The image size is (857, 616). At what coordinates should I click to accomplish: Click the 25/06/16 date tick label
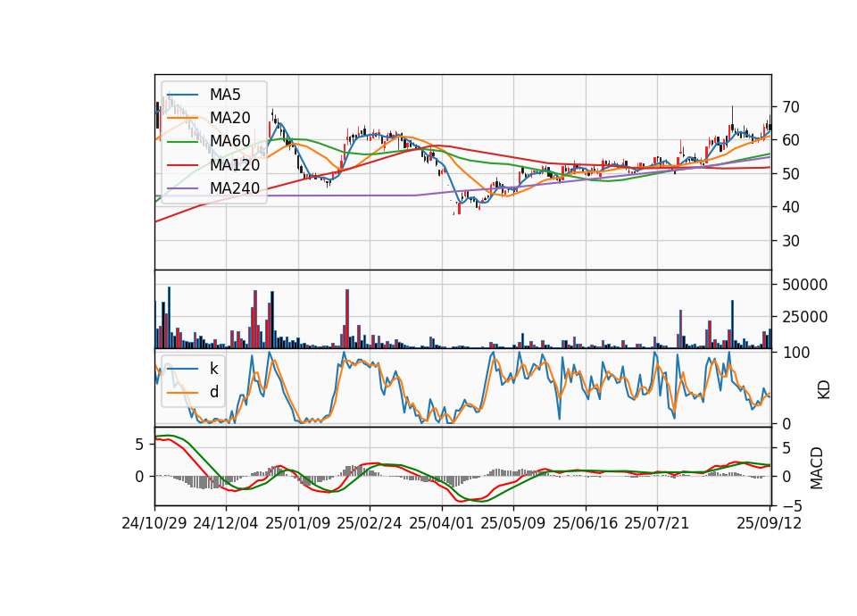[x=586, y=523]
